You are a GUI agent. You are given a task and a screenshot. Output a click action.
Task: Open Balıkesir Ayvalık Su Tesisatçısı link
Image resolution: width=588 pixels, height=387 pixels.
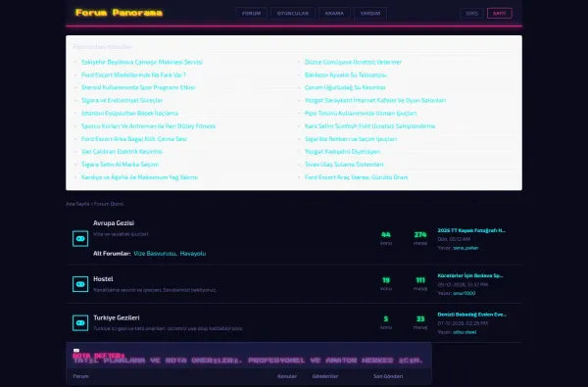[345, 74]
